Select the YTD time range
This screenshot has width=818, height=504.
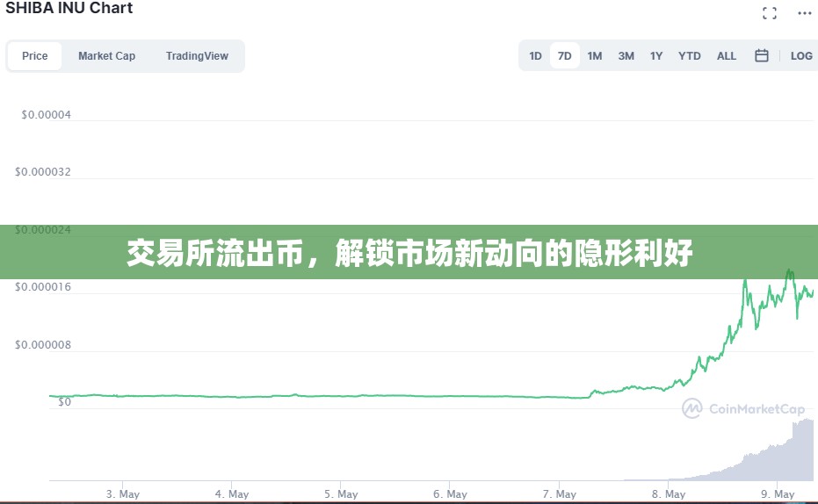pyautogui.click(x=689, y=56)
